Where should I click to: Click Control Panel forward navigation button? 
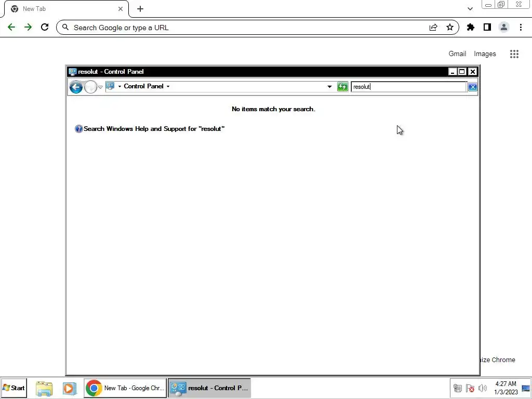pyautogui.click(x=90, y=87)
